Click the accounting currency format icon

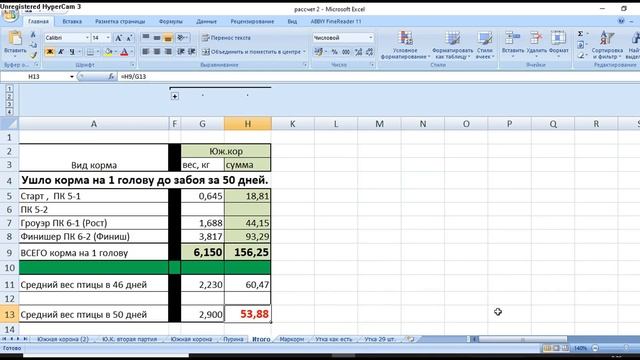pos(318,52)
